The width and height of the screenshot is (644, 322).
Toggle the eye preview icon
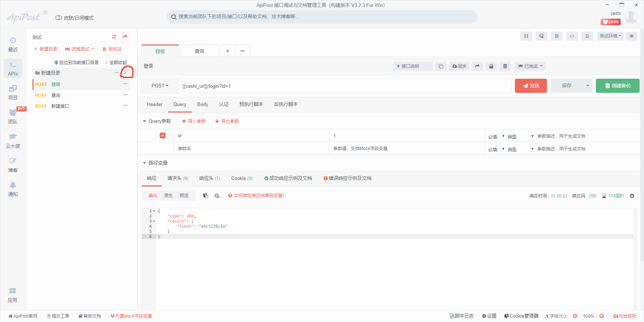pyautogui.click(x=631, y=36)
